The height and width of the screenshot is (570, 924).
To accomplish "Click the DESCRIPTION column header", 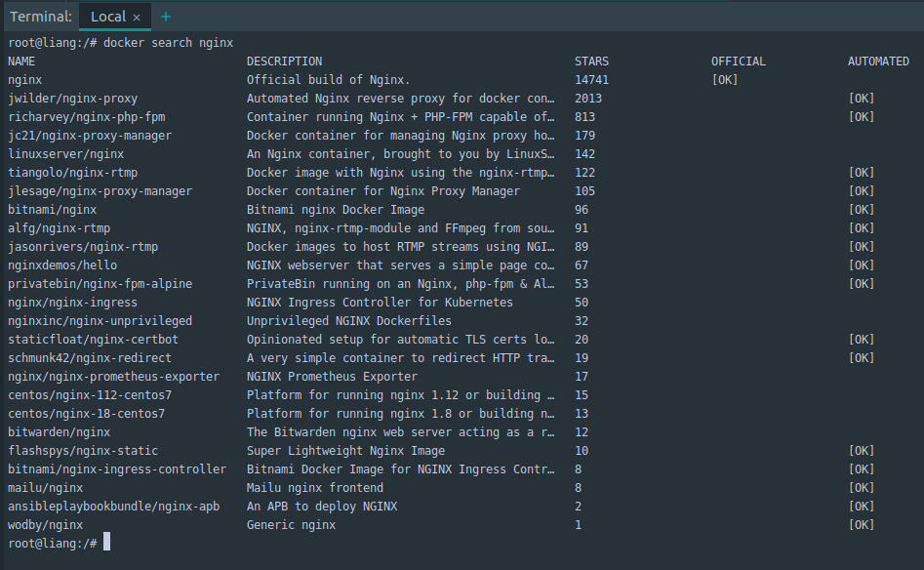I will [x=284, y=61].
